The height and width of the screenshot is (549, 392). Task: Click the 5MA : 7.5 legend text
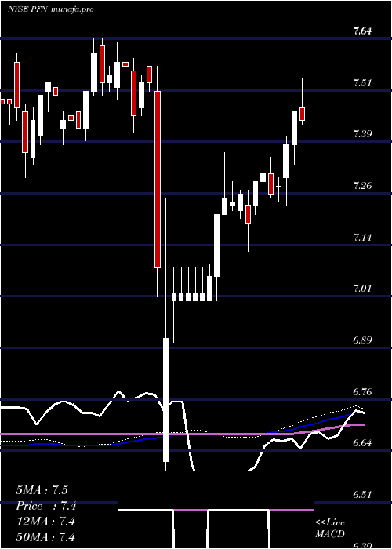point(42,490)
